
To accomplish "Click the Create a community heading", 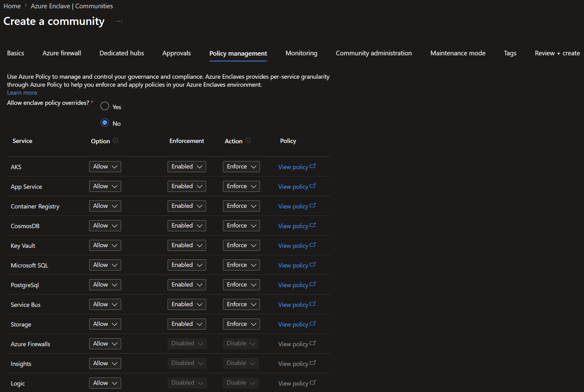I will point(54,21).
